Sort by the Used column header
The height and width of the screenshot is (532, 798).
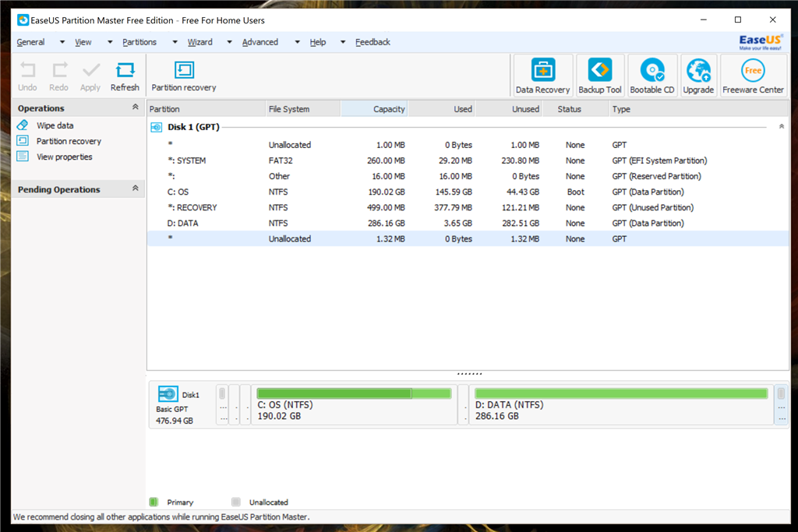click(441, 109)
